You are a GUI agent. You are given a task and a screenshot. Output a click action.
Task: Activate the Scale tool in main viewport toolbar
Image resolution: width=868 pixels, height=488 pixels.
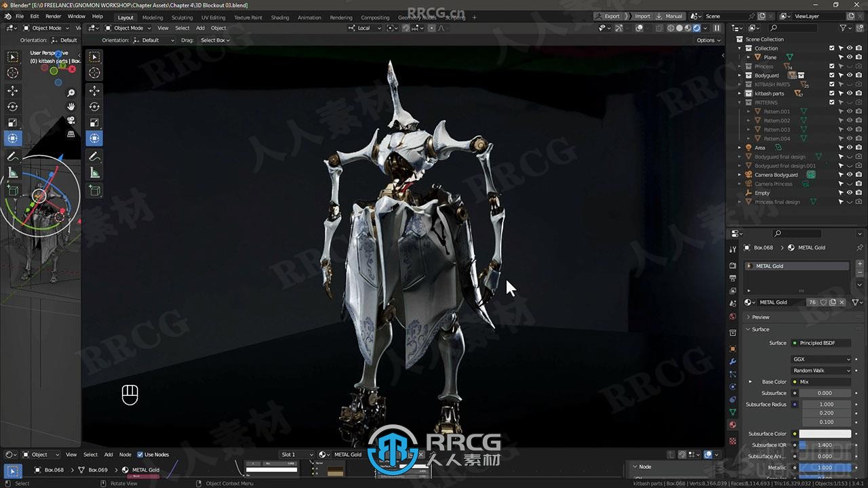[x=94, y=123]
